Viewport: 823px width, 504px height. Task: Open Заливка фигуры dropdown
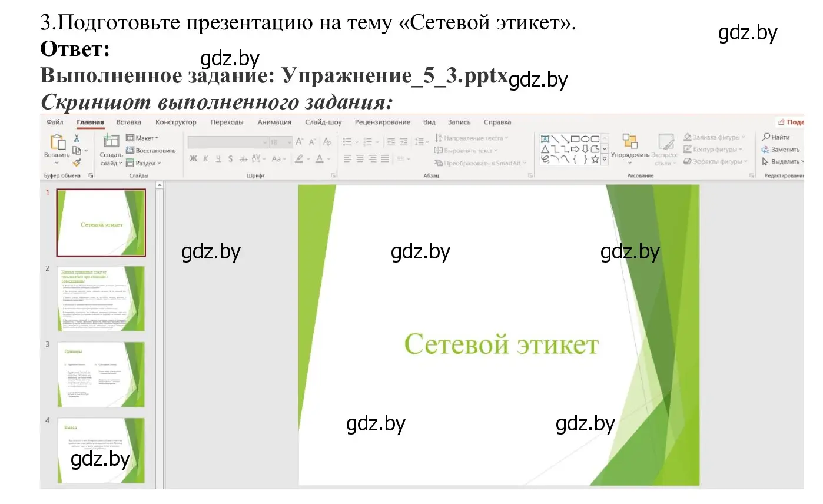click(715, 137)
